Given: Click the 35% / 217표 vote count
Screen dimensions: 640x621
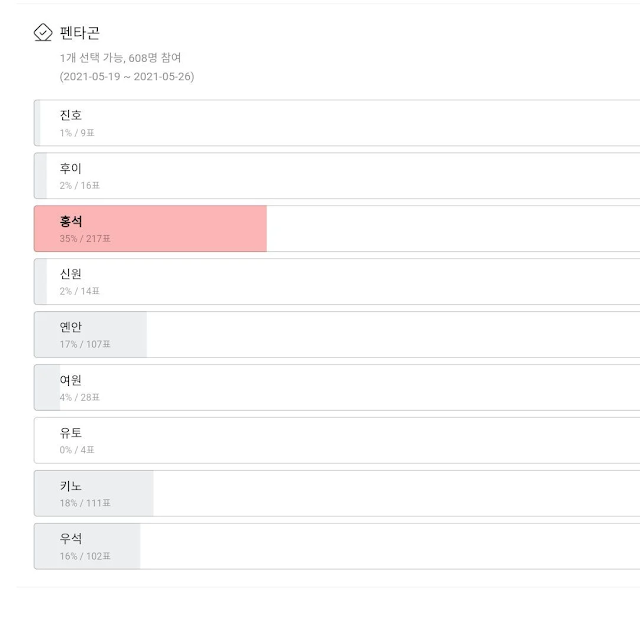Looking at the screenshot, I should click(85, 239).
